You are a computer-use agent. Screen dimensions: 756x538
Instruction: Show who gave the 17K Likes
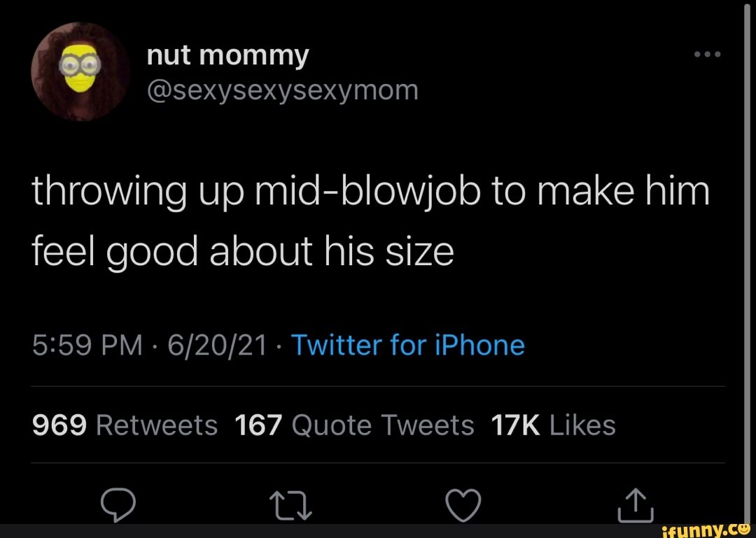tap(553, 425)
